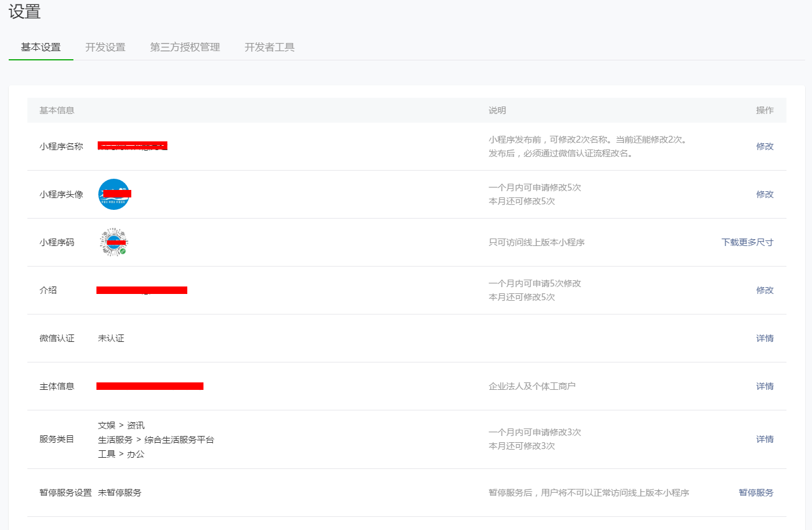This screenshot has width=812, height=530.
Task: Select the 小程序头像 label
Action: 61,194
